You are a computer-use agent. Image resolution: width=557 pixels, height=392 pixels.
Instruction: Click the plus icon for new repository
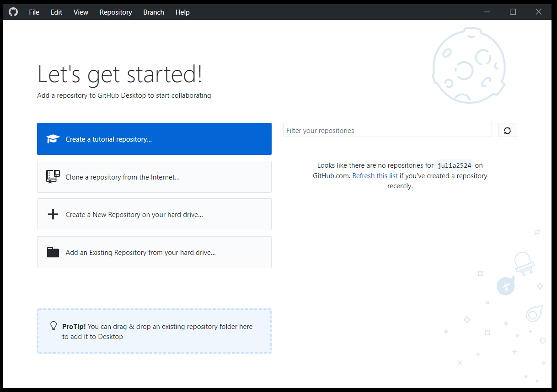(53, 214)
